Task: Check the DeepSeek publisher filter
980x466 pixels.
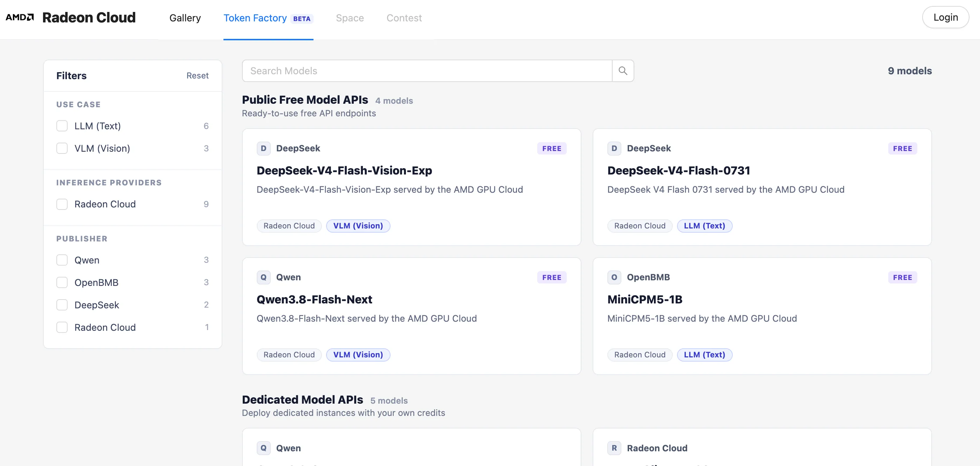Action: point(62,305)
